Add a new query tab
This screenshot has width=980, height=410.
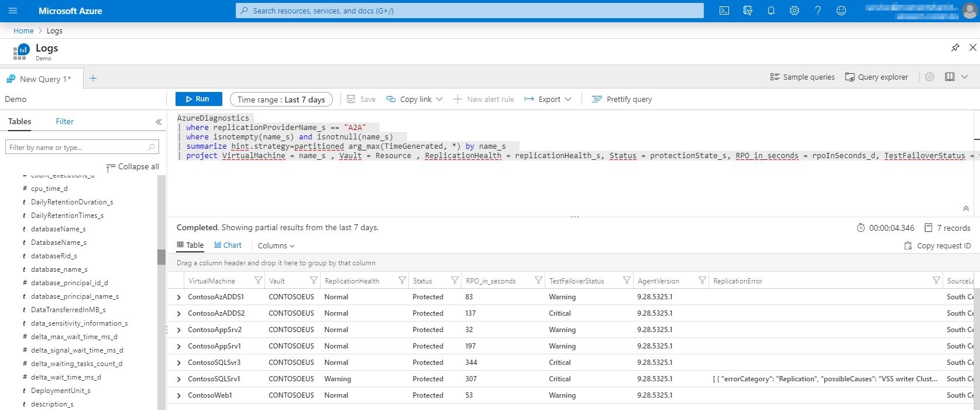pos(93,78)
